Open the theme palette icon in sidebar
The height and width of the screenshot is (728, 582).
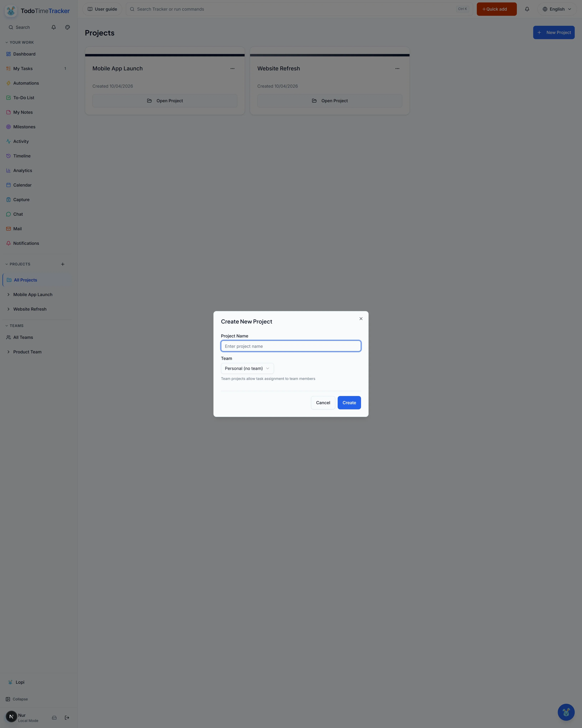click(x=67, y=27)
